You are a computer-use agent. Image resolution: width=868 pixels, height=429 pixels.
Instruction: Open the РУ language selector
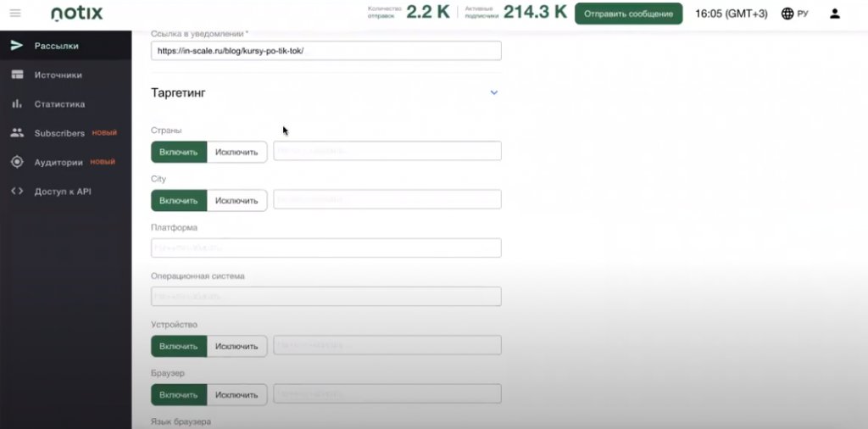pos(794,14)
